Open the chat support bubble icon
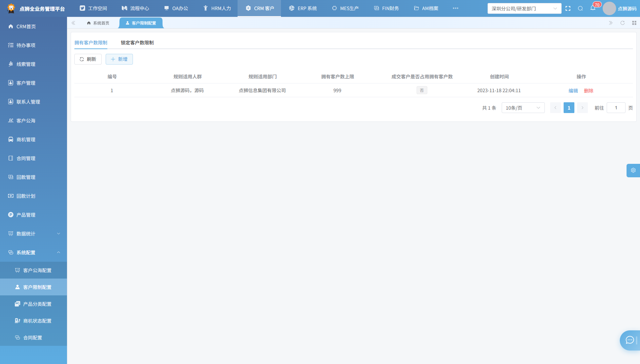 (x=630, y=340)
